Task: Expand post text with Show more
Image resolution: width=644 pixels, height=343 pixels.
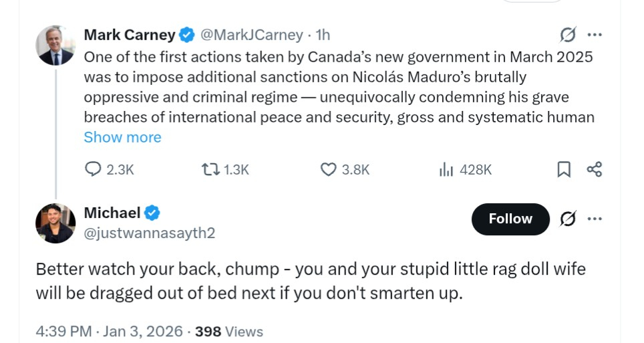Action: point(122,137)
